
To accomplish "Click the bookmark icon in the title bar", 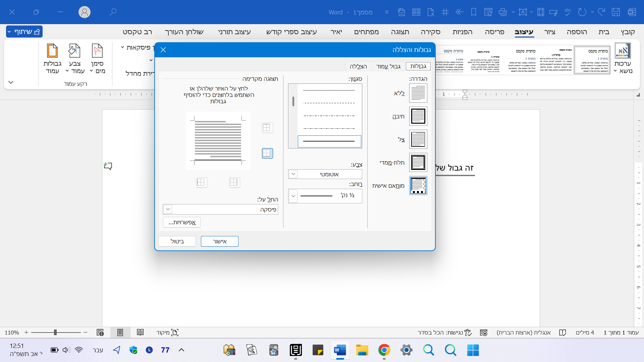I will (474, 12).
